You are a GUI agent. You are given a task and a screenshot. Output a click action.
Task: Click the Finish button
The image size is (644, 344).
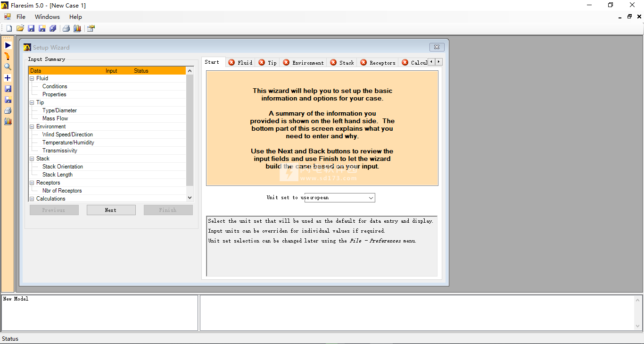tap(168, 210)
